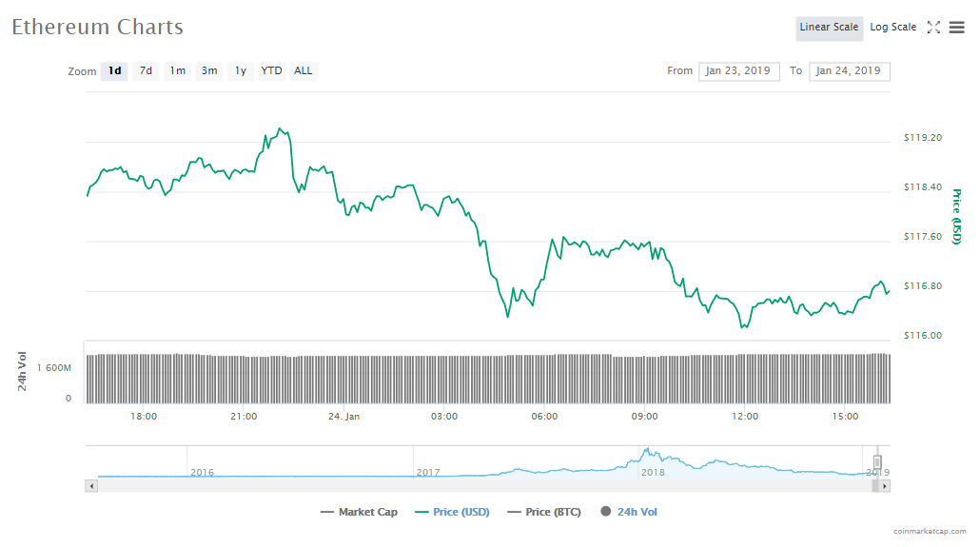Select the 1d zoom range
The height and width of the screenshot is (547, 980).
[x=114, y=71]
